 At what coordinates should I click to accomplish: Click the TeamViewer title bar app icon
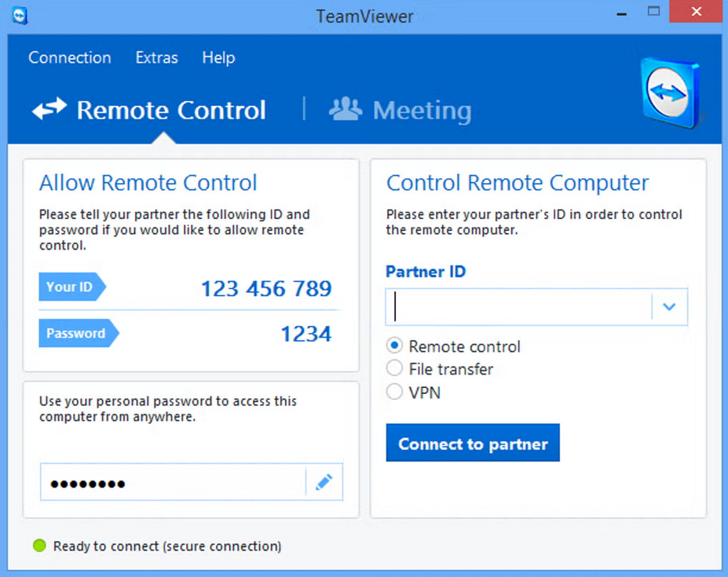point(20,16)
